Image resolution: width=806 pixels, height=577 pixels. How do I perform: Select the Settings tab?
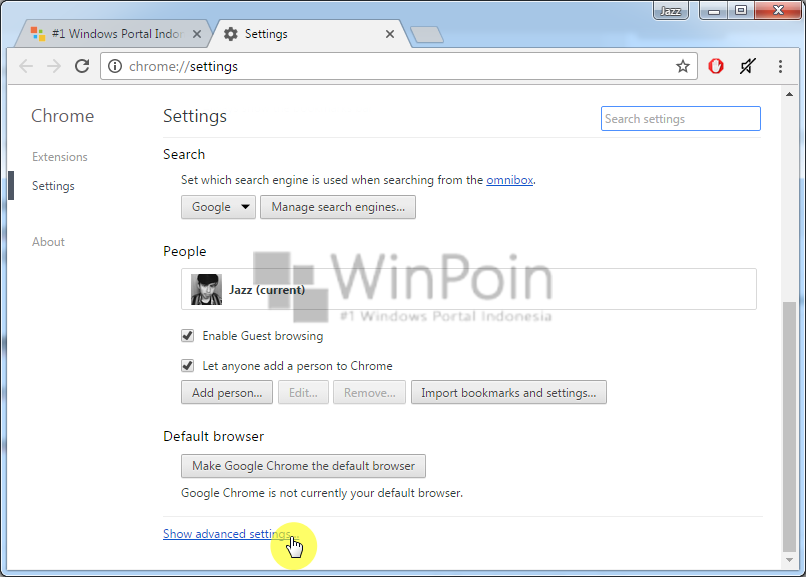[311, 33]
